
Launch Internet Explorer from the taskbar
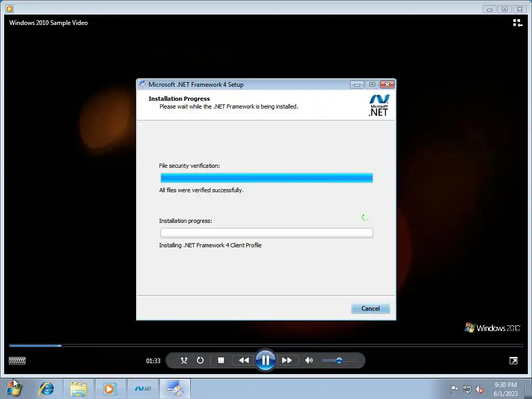[46, 389]
